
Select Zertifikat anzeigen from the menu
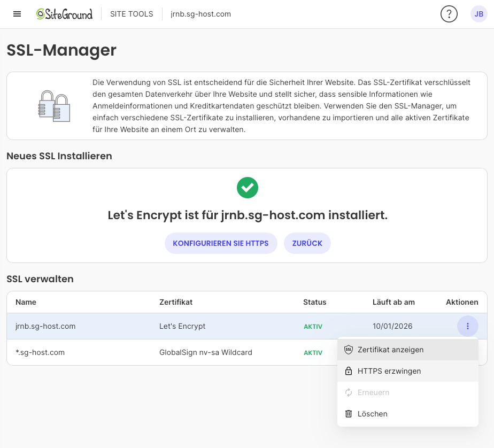(x=390, y=350)
